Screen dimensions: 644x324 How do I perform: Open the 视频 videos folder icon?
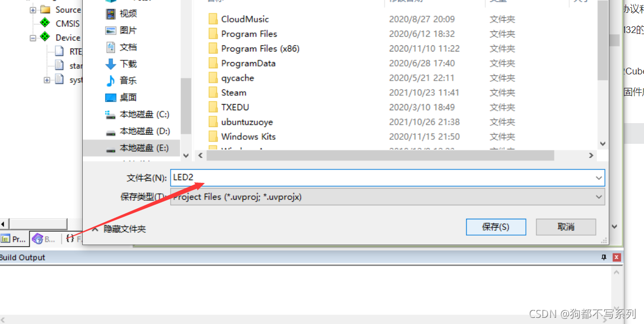click(x=110, y=14)
